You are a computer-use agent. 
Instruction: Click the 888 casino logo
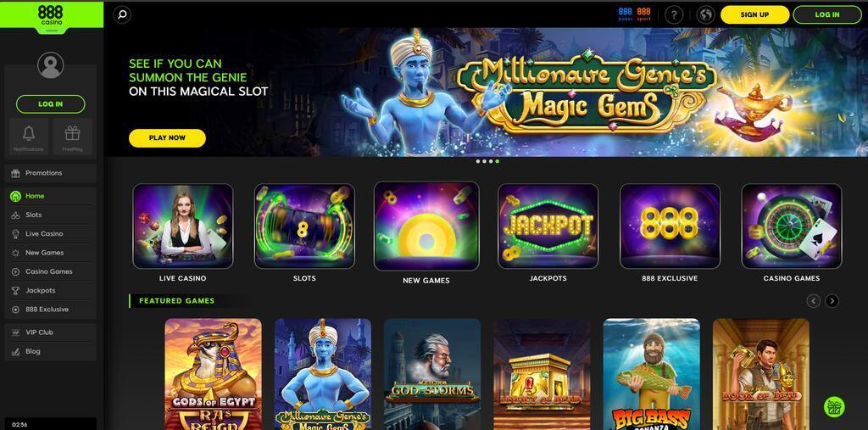50,15
